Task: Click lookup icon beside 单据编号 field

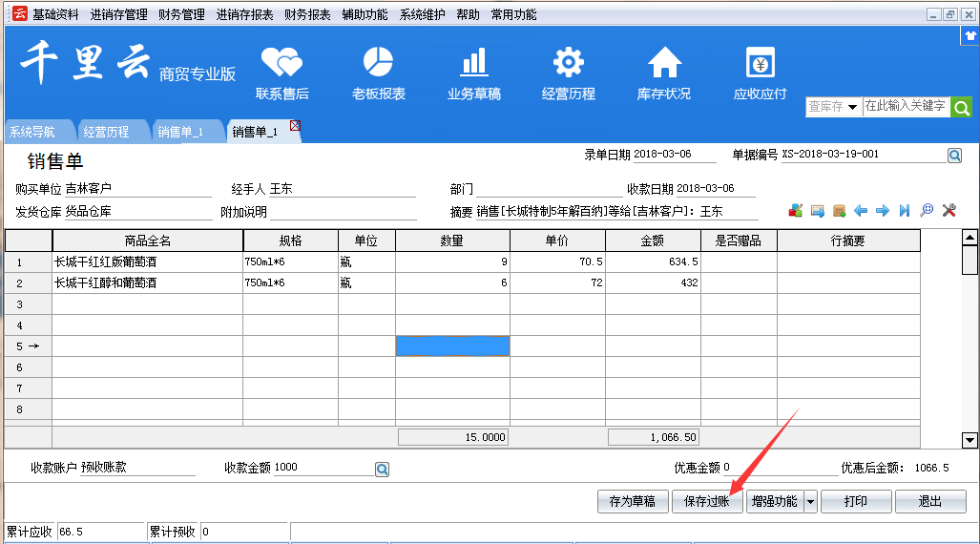Action: point(954,156)
